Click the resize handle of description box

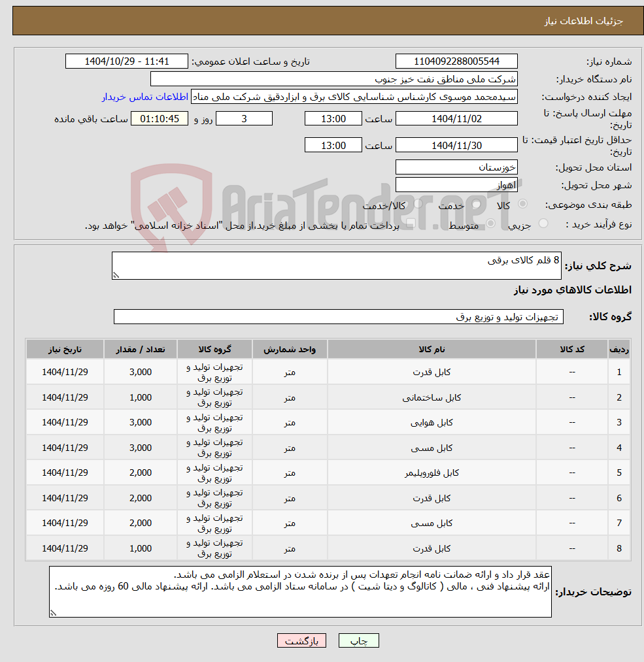pos(116,275)
